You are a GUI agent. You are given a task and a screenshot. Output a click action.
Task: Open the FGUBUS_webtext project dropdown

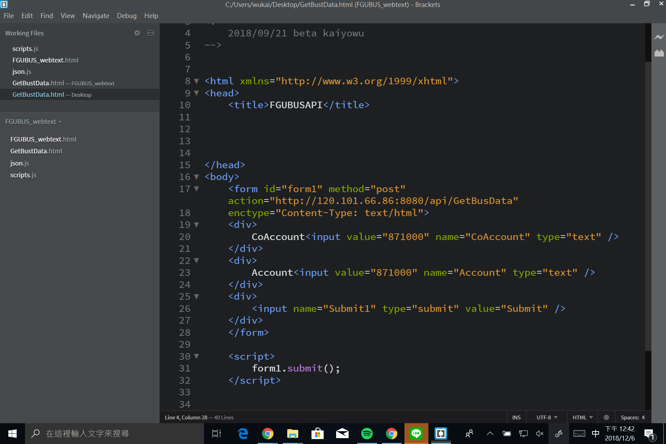pyautogui.click(x=33, y=122)
